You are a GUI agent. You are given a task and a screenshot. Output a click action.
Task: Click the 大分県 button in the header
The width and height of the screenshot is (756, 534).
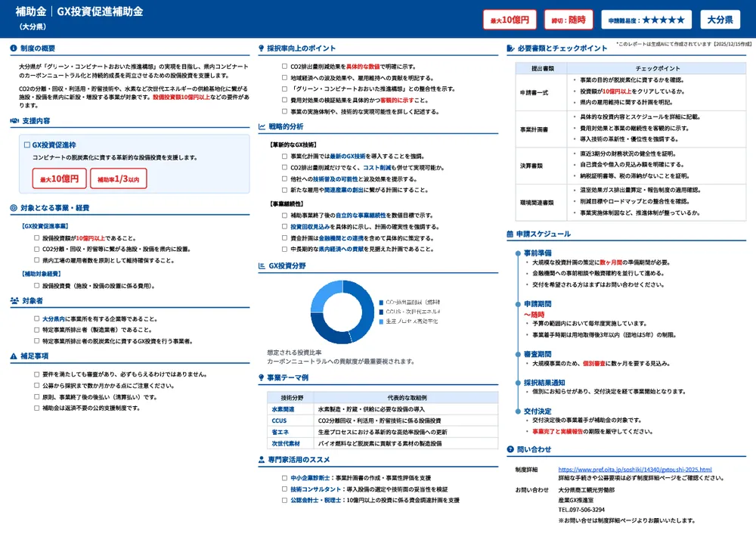pos(720,19)
